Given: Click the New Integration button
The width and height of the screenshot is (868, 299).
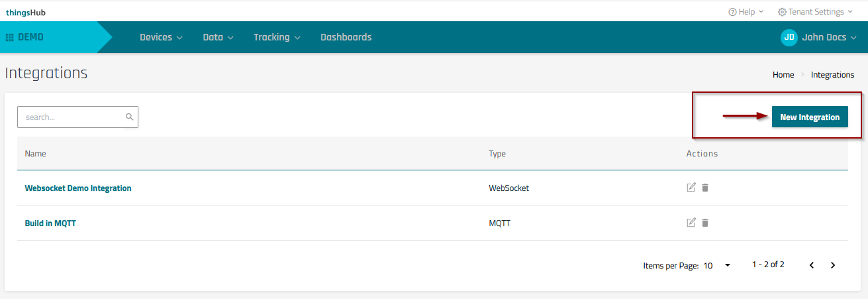Looking at the screenshot, I should tap(809, 117).
